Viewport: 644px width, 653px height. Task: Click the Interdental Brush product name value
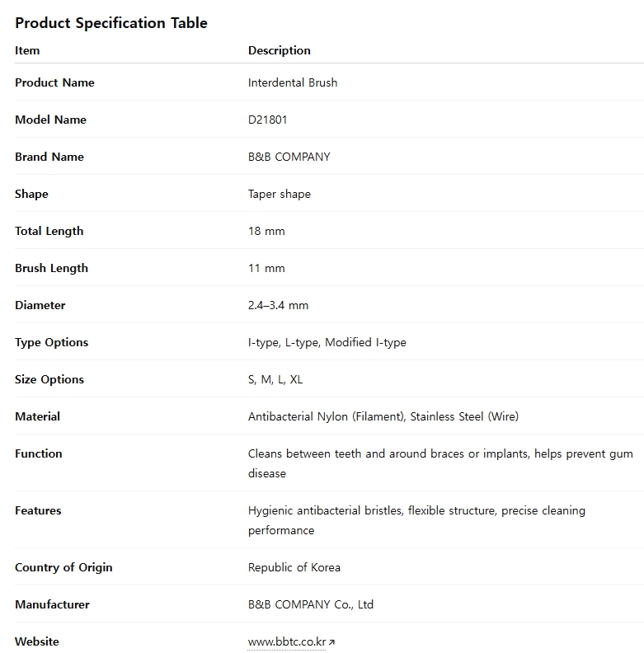(x=293, y=82)
